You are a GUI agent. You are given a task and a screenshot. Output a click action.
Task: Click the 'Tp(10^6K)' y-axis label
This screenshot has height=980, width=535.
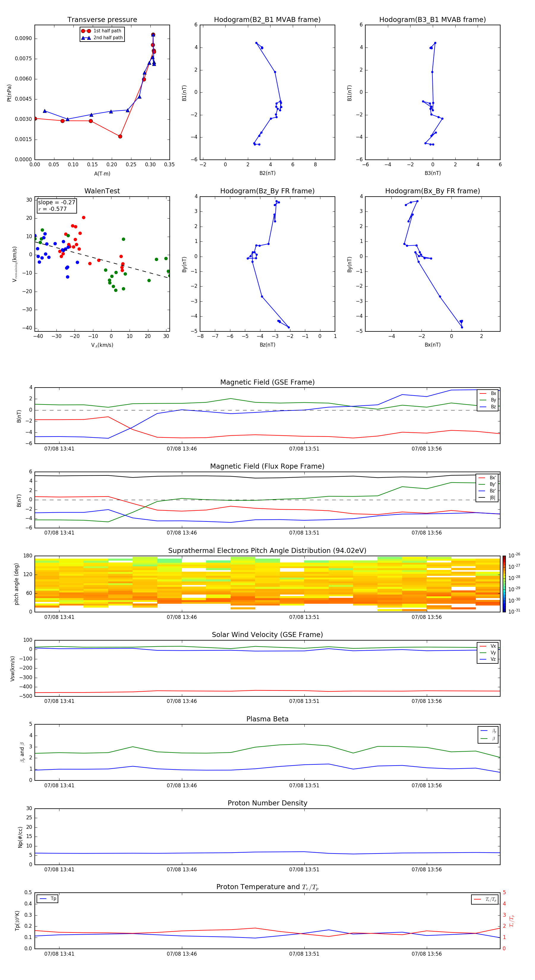coord(17,921)
